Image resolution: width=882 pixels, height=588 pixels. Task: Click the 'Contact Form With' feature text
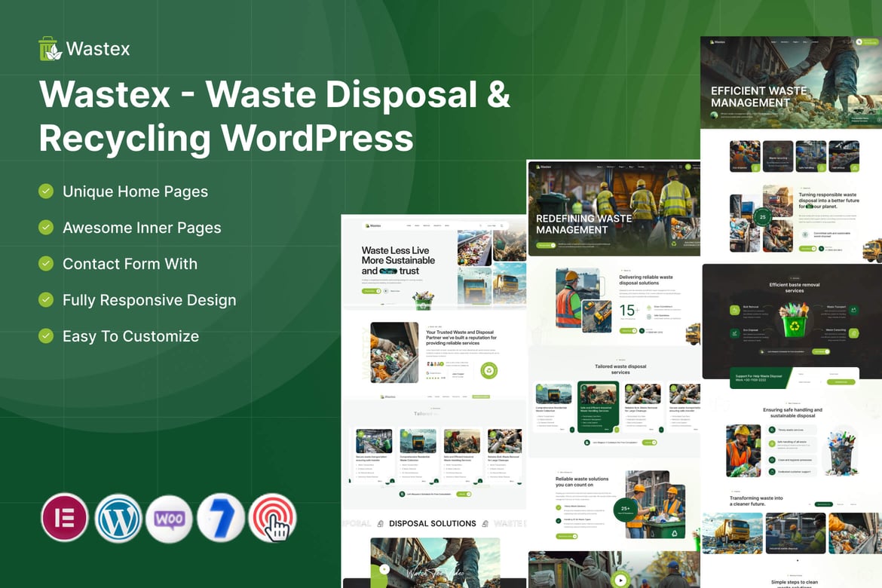point(130,264)
